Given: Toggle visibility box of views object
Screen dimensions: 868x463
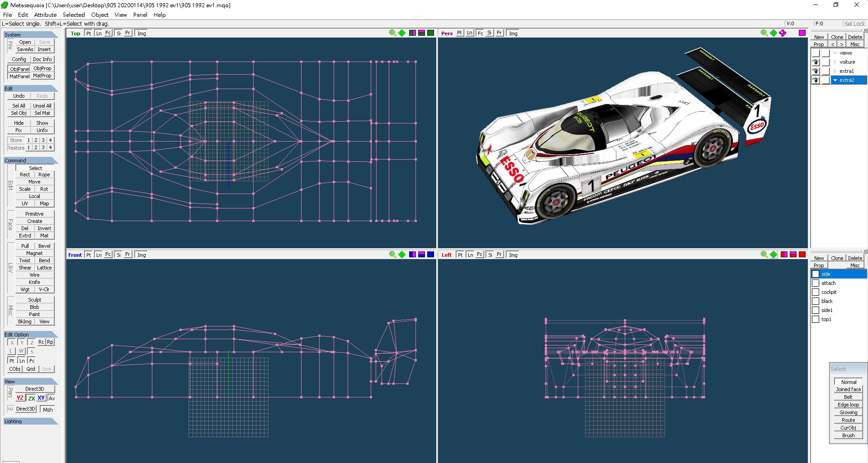Looking at the screenshot, I should 816,53.
